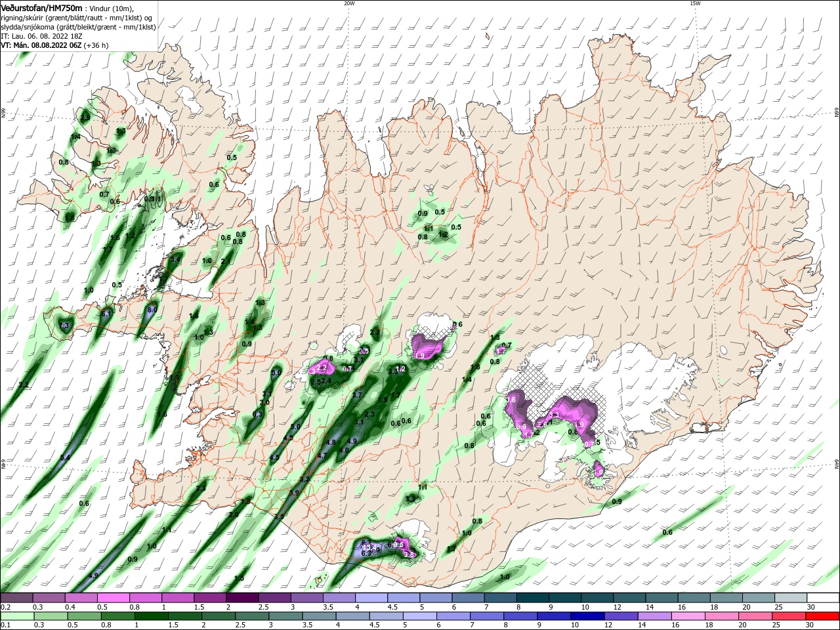
Task: Click the '(+36 h)' forecast offset text
Action: 96,45
